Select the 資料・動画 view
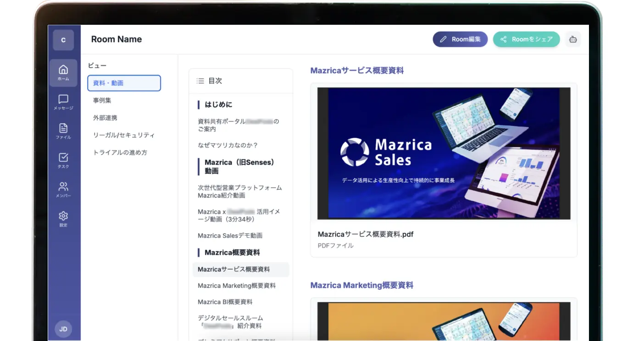Image resolution: width=644 pixels, height=341 pixels. 124,83
